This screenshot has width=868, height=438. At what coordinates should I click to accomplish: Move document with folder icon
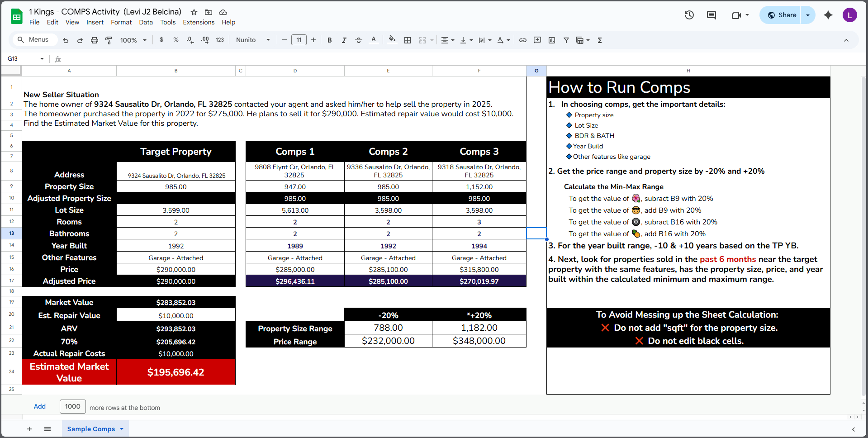click(209, 12)
